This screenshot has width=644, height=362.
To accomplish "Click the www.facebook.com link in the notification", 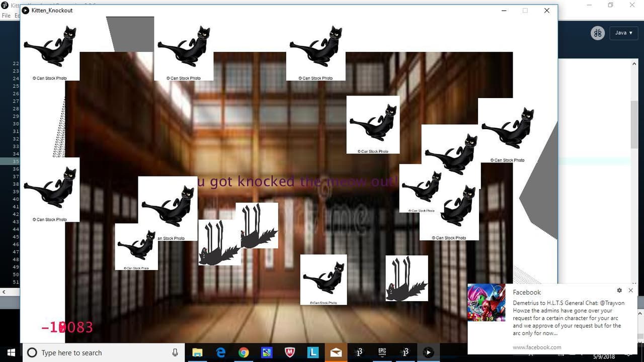I will point(537,347).
